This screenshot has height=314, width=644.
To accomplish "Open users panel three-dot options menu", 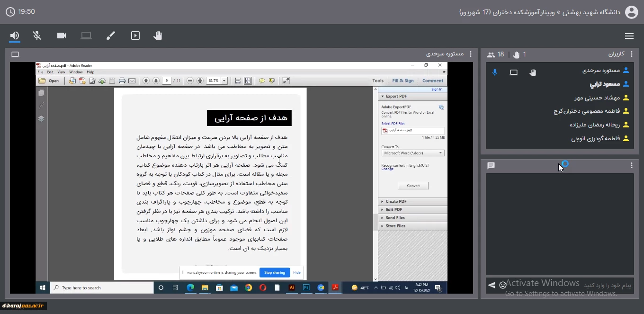I will coord(632,54).
